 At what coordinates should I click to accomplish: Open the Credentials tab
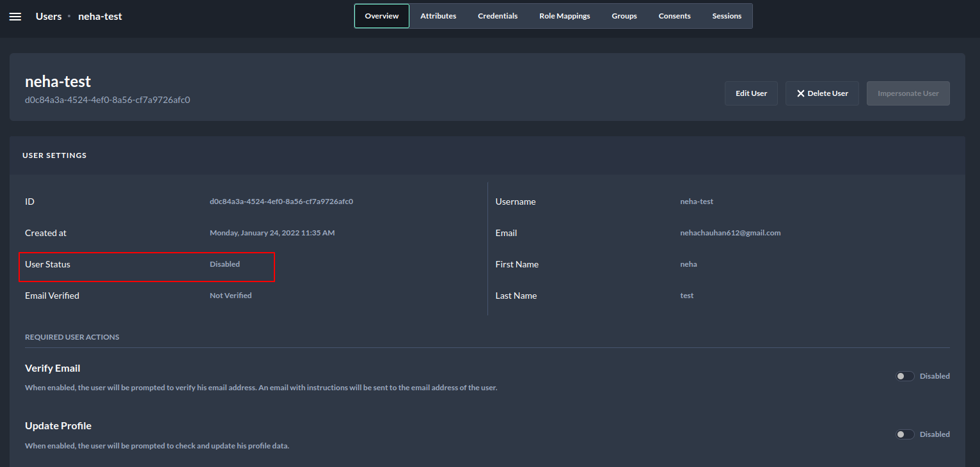(498, 16)
